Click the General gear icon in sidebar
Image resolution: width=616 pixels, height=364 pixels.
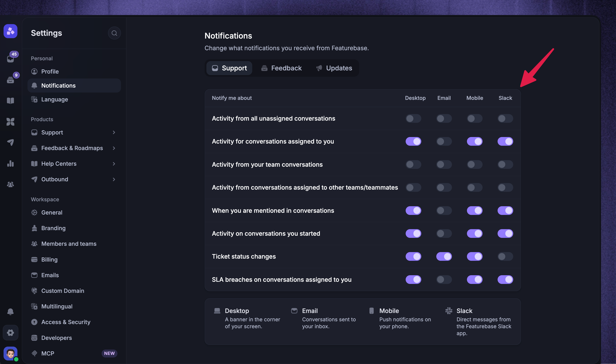pyautogui.click(x=34, y=212)
